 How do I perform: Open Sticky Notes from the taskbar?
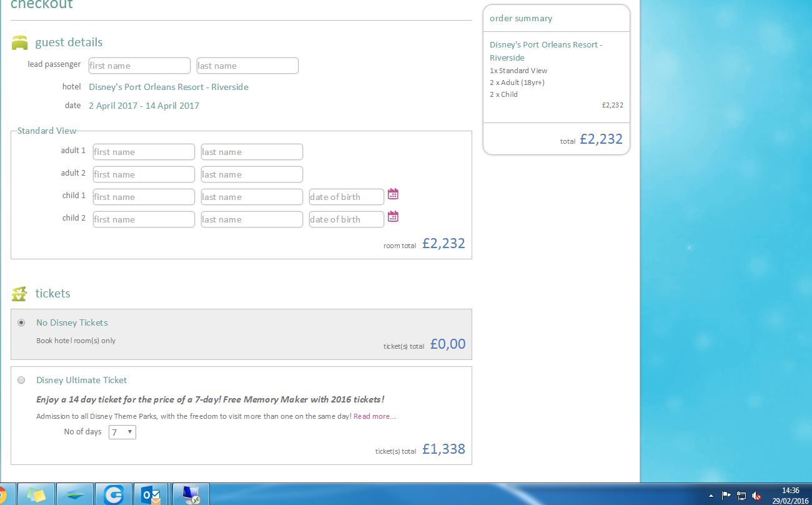36,494
